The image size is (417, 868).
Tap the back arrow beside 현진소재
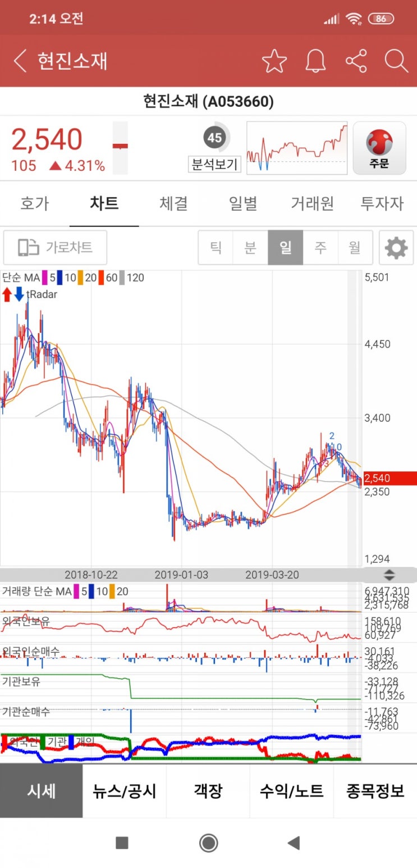[20, 61]
